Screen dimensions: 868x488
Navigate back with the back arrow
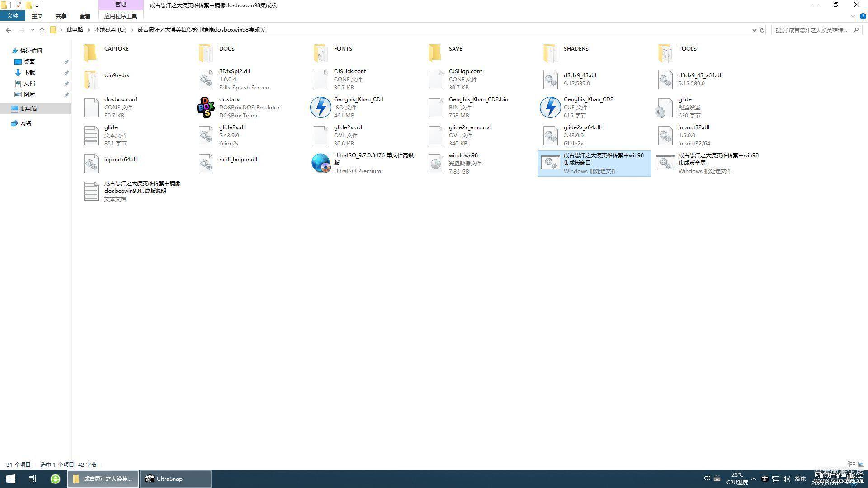pos(9,30)
